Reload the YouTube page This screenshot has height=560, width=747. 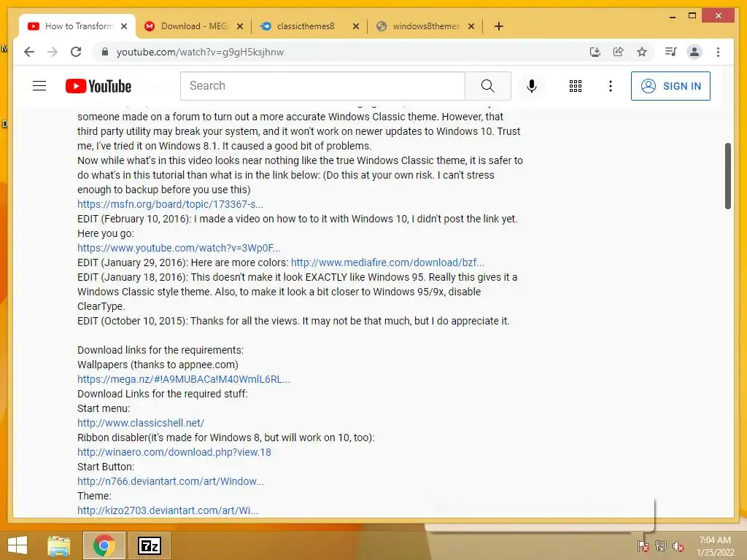click(76, 52)
